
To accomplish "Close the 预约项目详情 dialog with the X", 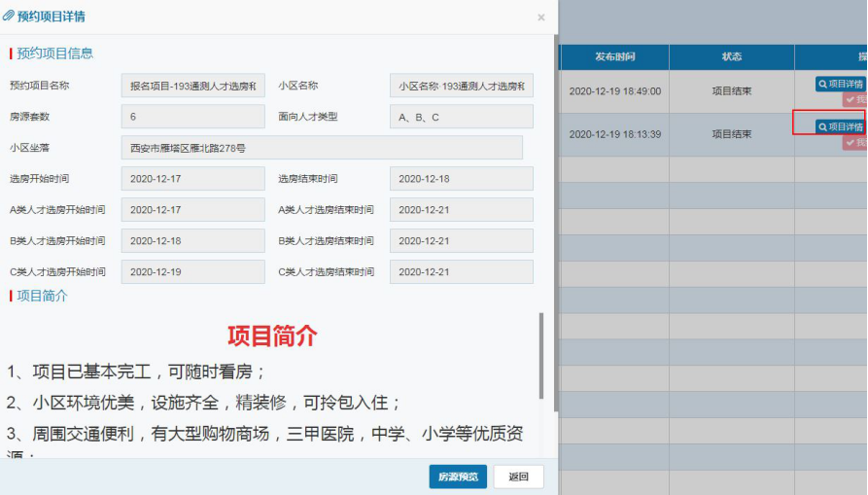I will coord(540,18).
